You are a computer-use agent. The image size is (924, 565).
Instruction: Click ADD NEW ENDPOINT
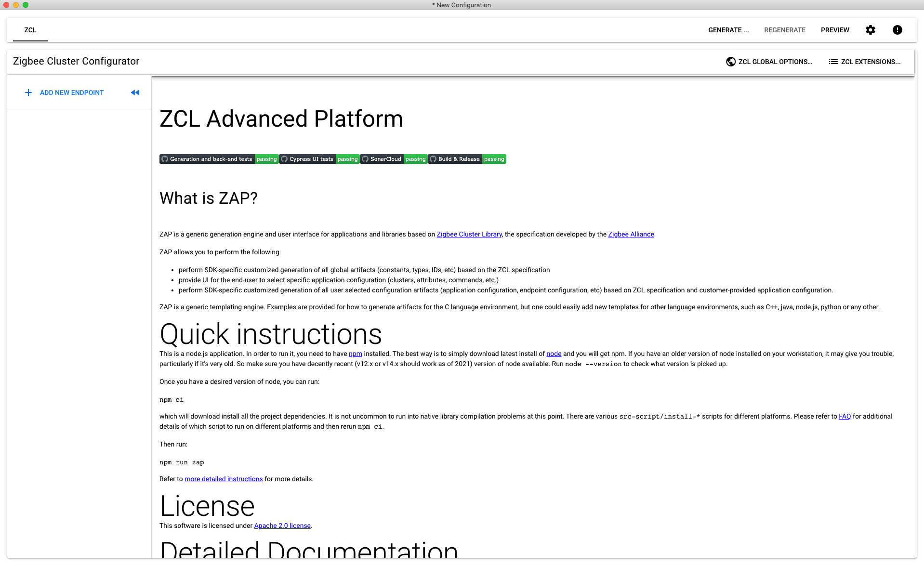[64, 92]
